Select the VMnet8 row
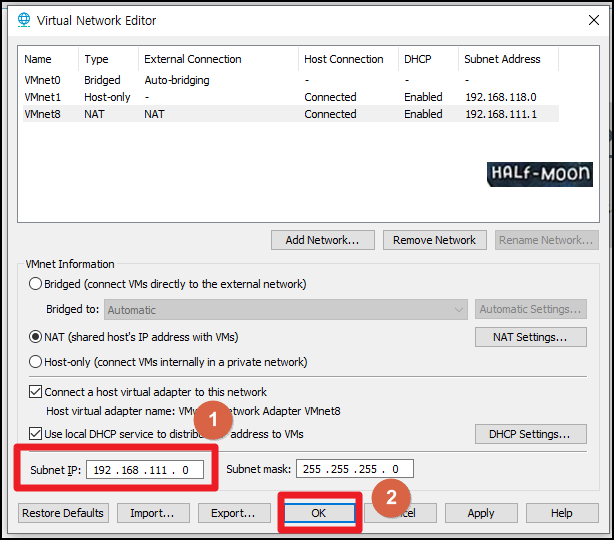 [x=291, y=114]
